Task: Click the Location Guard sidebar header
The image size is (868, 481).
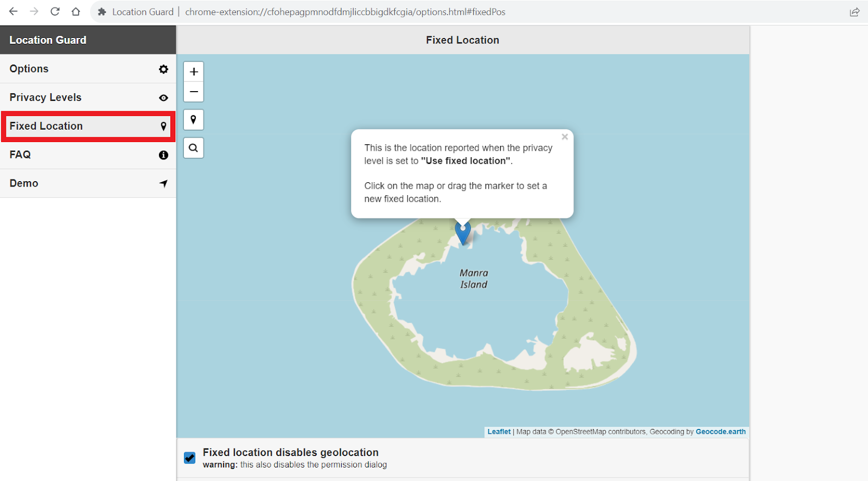Action: coord(88,40)
